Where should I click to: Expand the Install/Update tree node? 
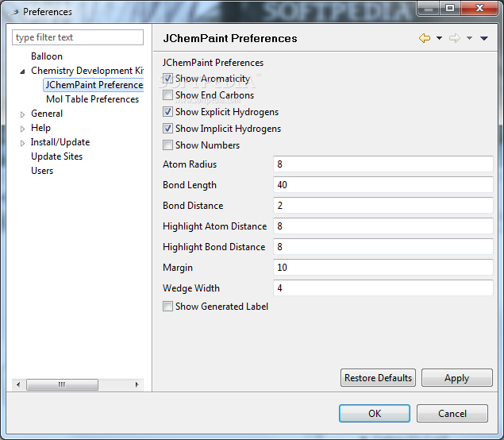click(22, 143)
